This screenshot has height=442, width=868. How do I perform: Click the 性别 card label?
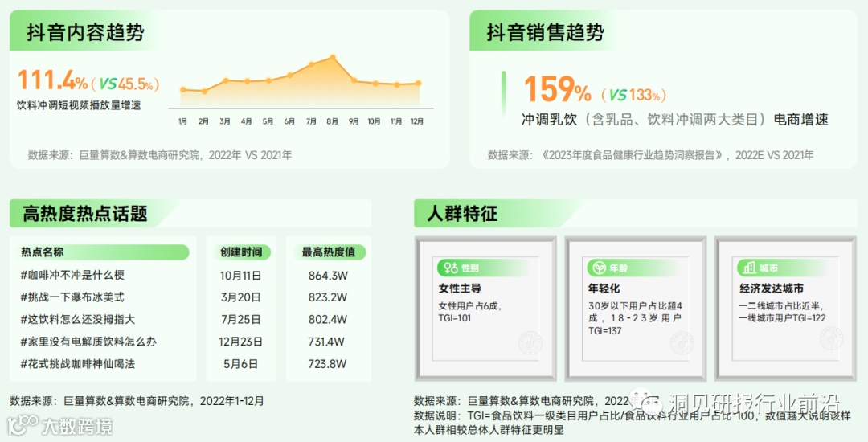470,268
